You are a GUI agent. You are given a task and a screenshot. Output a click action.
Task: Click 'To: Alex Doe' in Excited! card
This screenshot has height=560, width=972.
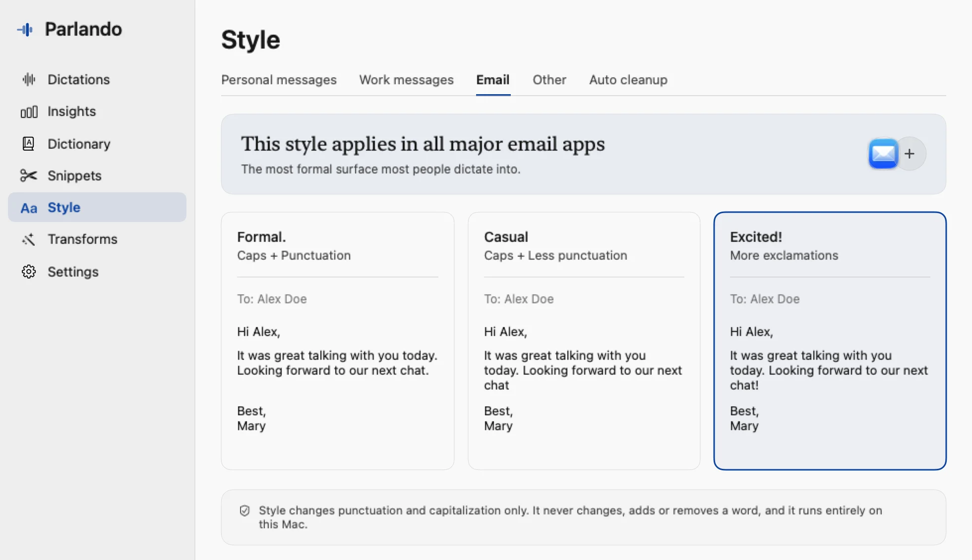click(765, 299)
